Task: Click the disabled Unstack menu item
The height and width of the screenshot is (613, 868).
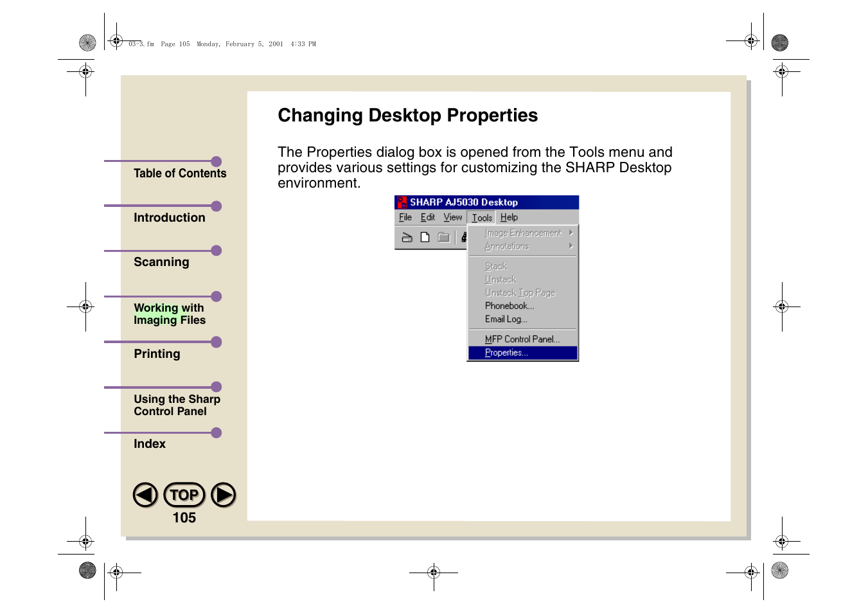Action: coord(522,280)
